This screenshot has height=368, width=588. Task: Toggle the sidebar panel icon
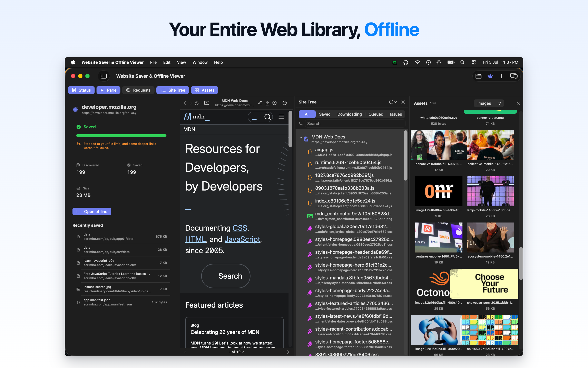pos(104,76)
